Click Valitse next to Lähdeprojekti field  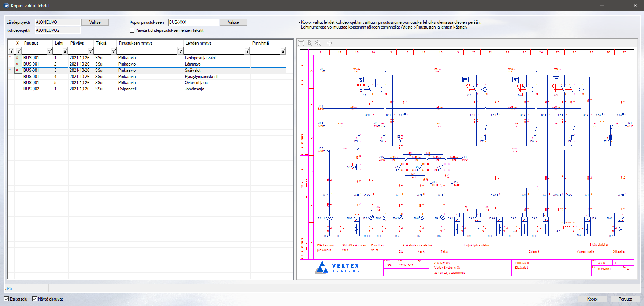click(95, 22)
